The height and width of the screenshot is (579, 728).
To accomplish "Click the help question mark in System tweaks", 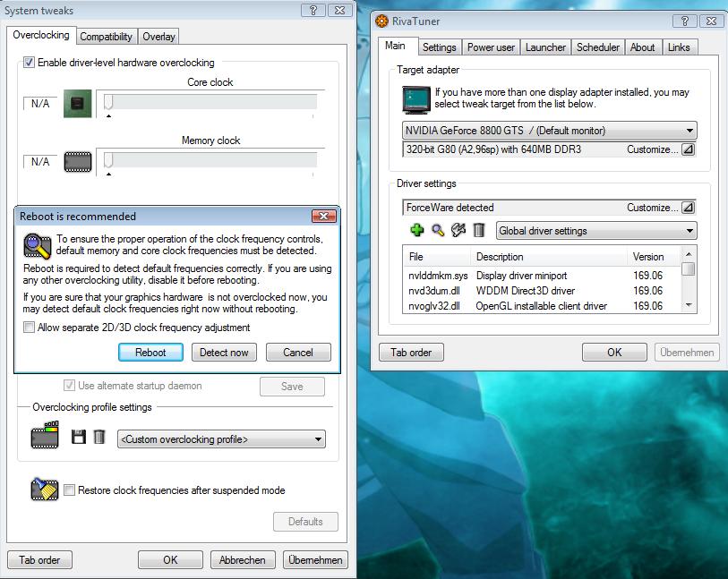I will pyautogui.click(x=313, y=10).
